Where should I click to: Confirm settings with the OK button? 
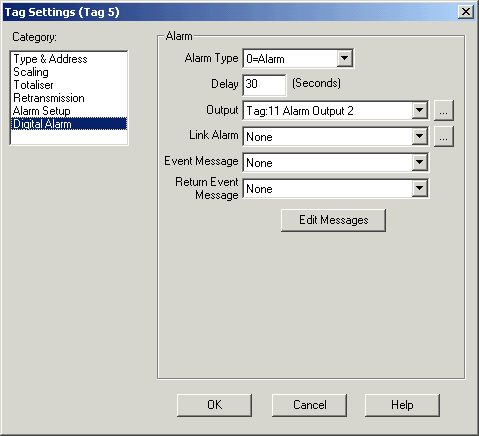click(214, 405)
